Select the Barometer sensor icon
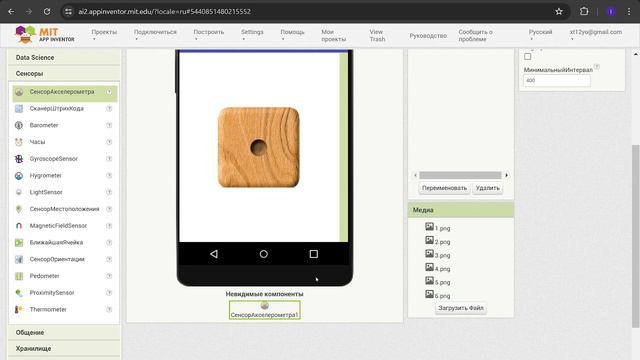 19,125
